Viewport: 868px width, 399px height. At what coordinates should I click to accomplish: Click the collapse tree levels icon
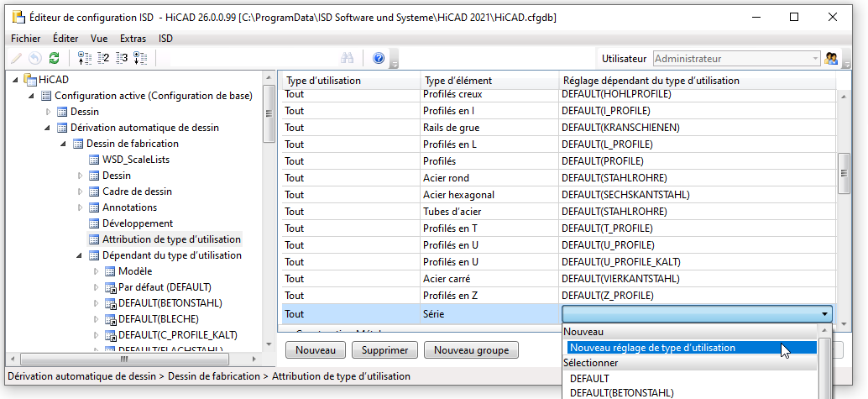coord(84,58)
